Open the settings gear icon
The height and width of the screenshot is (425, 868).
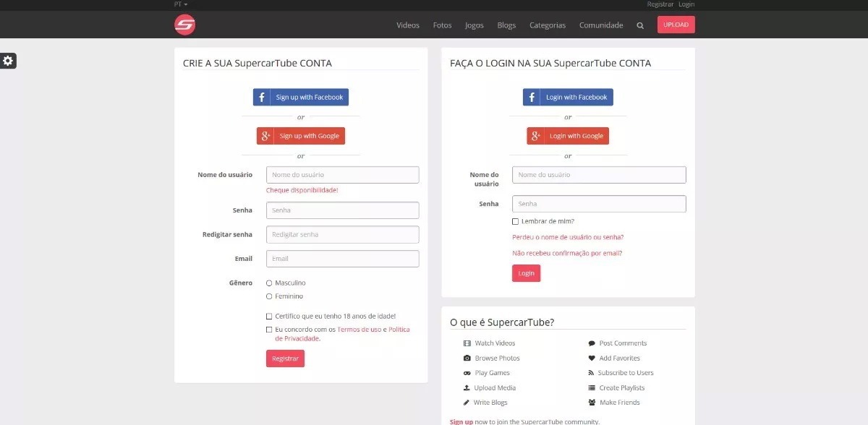(8, 61)
